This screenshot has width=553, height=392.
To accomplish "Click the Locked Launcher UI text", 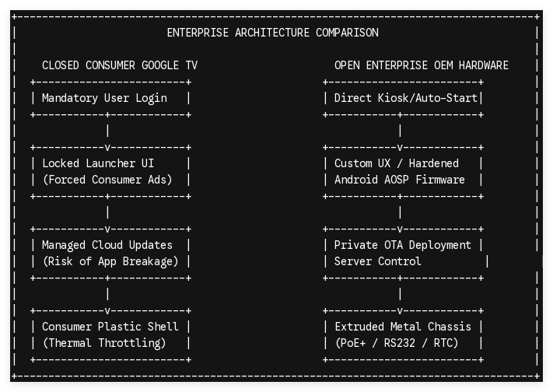I will point(98,163).
